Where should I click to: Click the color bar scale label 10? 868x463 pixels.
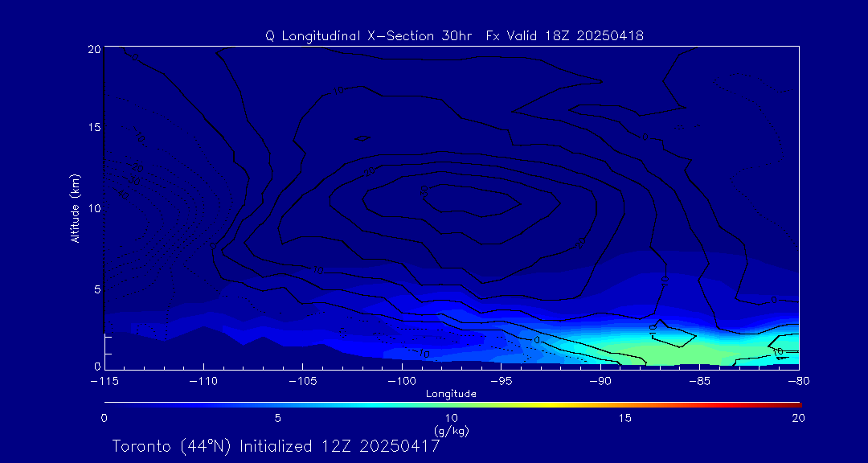coord(452,419)
